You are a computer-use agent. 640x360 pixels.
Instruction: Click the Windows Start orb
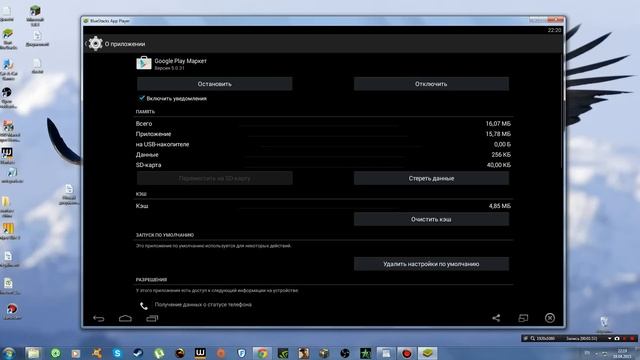(x=8, y=353)
